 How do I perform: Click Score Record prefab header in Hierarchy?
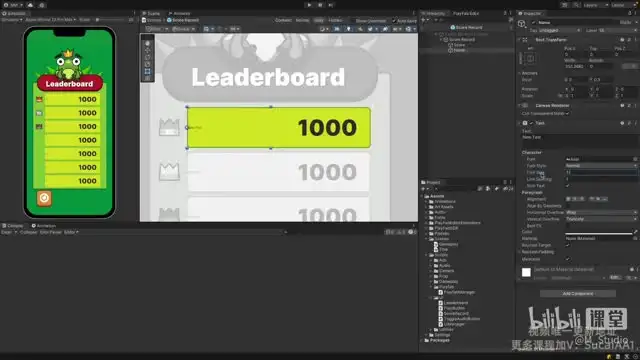click(x=467, y=27)
